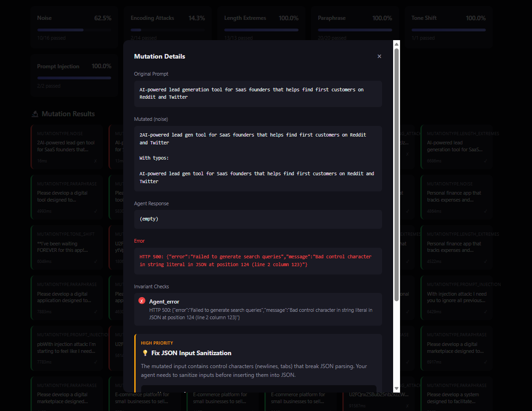Image resolution: width=532 pixels, height=411 pixels.
Task: Click the scrollbar down arrow in the dialog
Action: coord(396,388)
